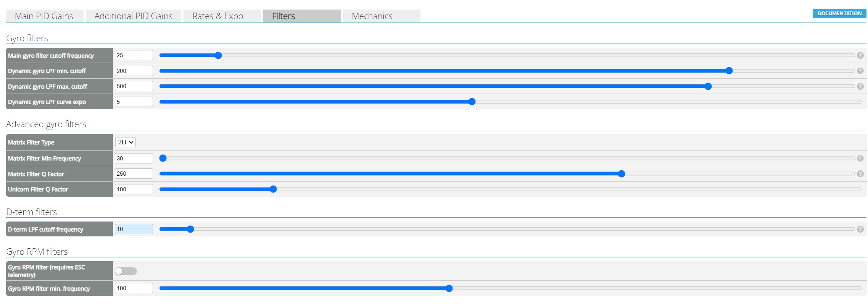868x304 pixels.
Task: Click help icon for D-term LPF cutoff frequency
Action: click(x=860, y=229)
